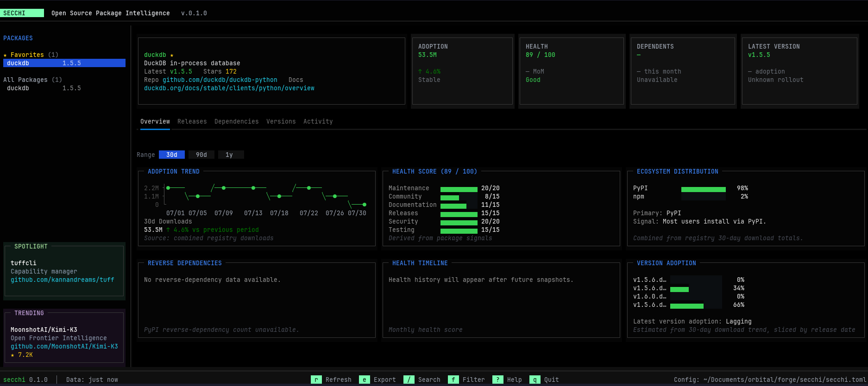Click the Export label in footer
868x386 pixels.
coord(385,380)
